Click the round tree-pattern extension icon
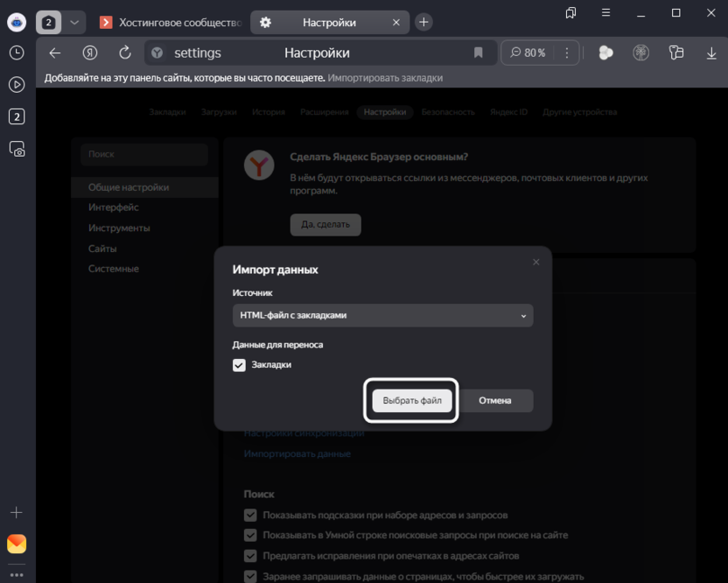This screenshot has width=728, height=583. [x=640, y=53]
